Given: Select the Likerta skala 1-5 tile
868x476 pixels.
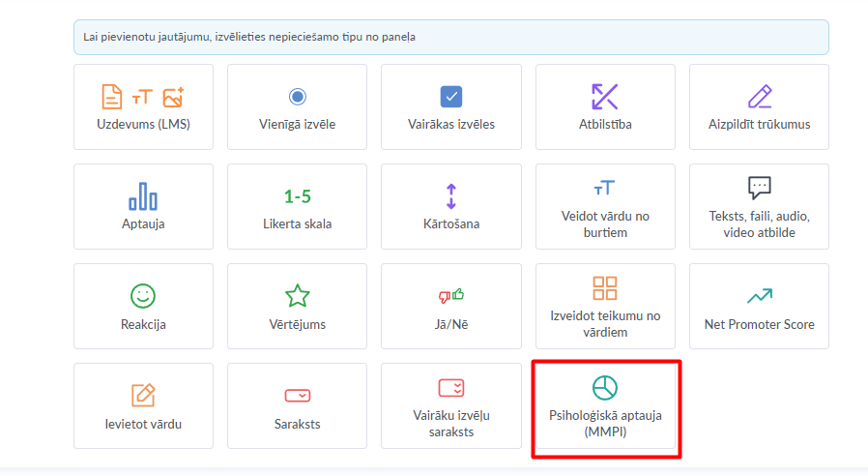Looking at the screenshot, I should tap(297, 207).
